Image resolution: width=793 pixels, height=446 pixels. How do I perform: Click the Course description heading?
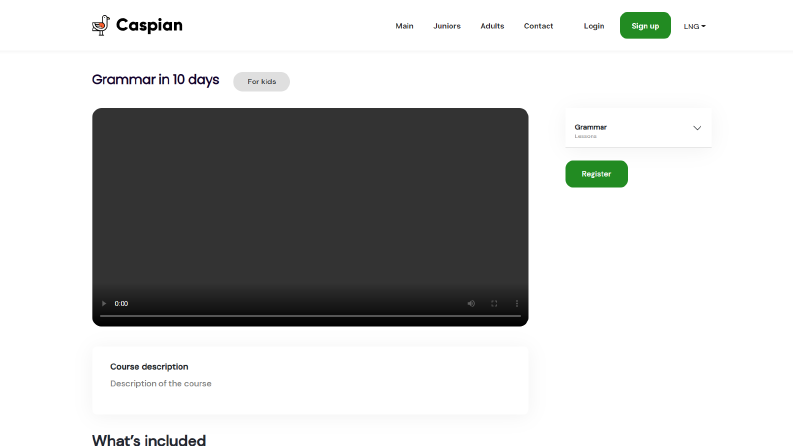[x=149, y=367]
